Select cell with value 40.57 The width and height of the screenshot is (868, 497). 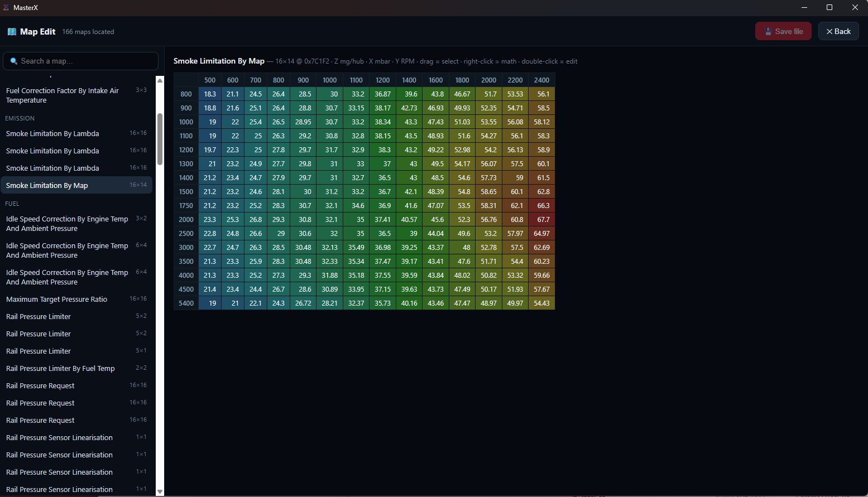tap(409, 220)
